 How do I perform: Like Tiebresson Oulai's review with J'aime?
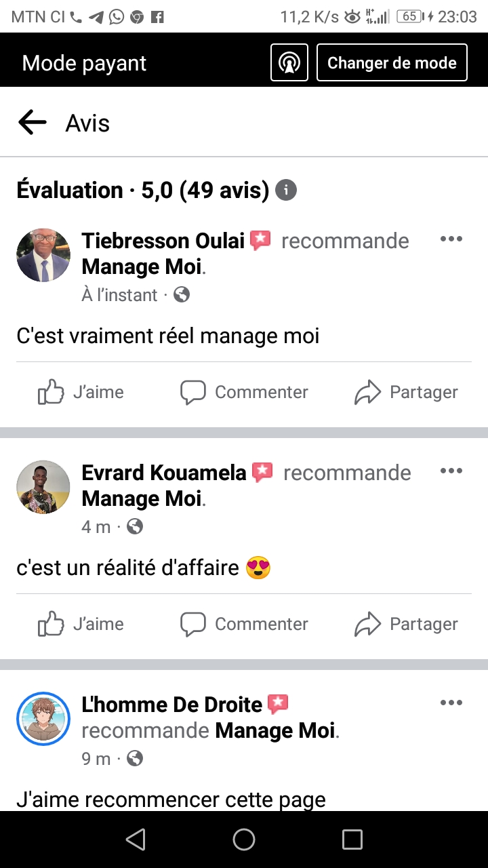click(81, 392)
